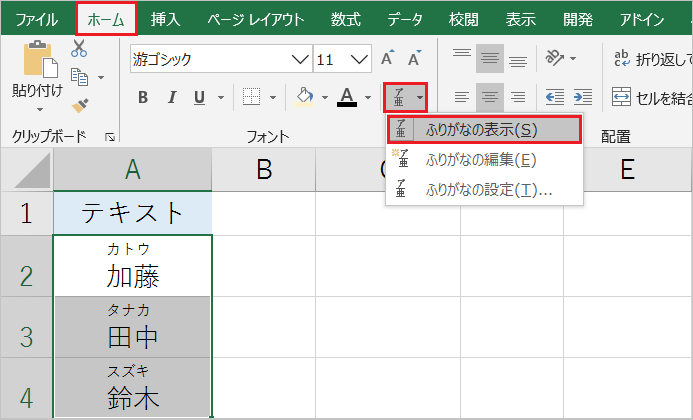This screenshot has width=693, height=420.
Task: Open the Borders dropdown arrow
Action: pyautogui.click(x=273, y=97)
